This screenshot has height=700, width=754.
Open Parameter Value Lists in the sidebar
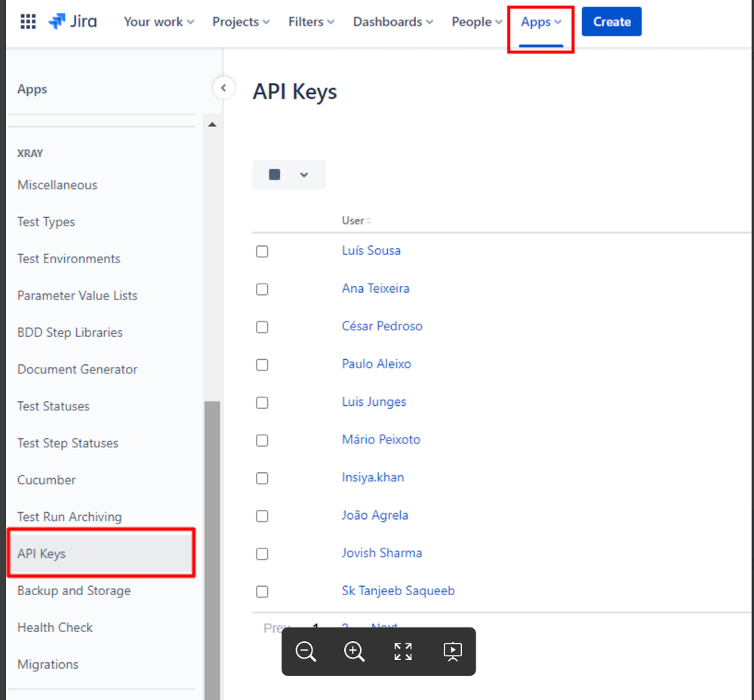click(x=78, y=296)
